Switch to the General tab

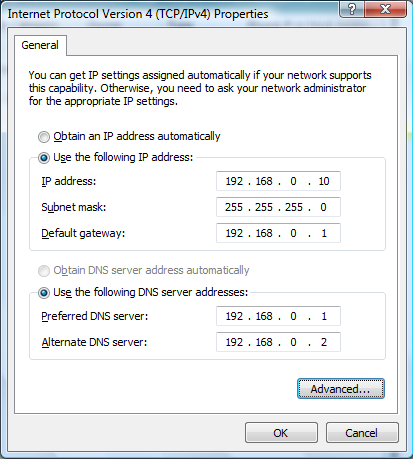point(40,45)
